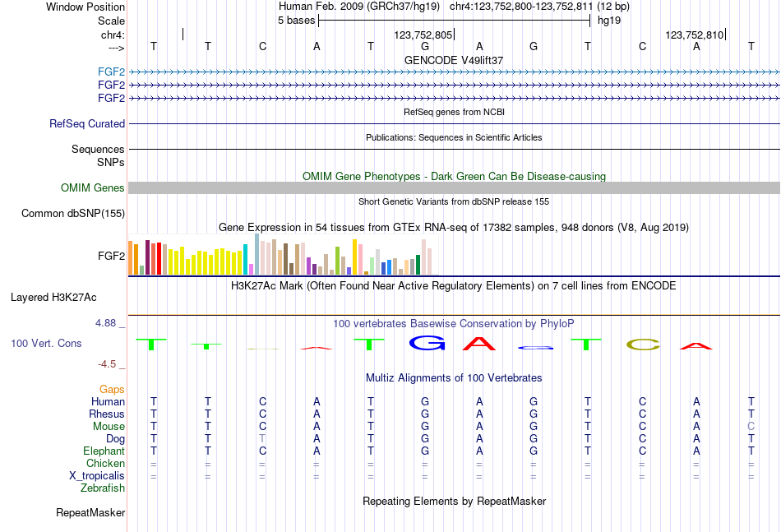Click the 100 Vert. Cons track label
This screenshot has width=781, height=532.
click(x=46, y=343)
